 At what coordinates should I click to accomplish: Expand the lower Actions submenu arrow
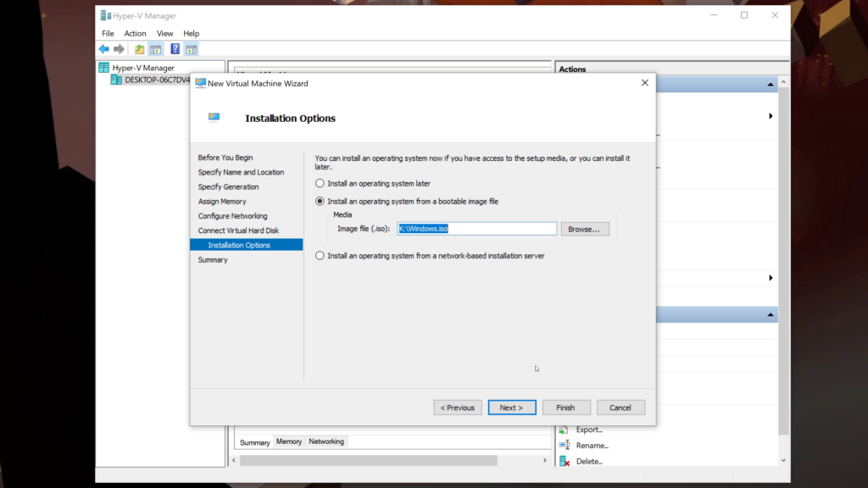click(771, 278)
